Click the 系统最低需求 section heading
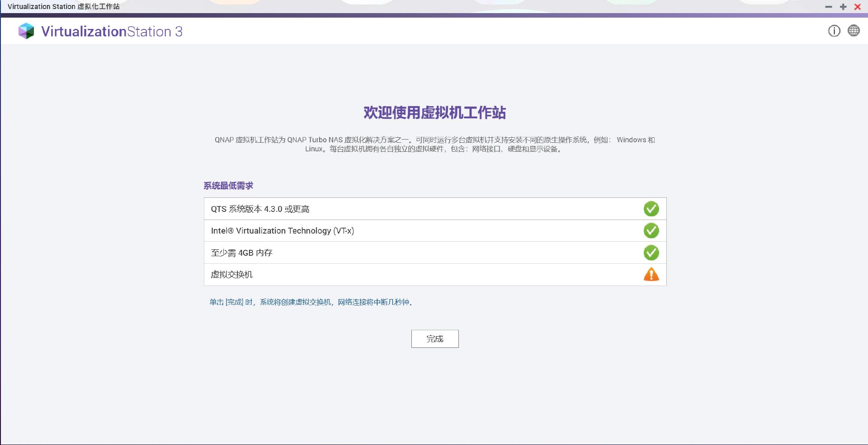Viewport: 868px width, 445px height. point(228,185)
